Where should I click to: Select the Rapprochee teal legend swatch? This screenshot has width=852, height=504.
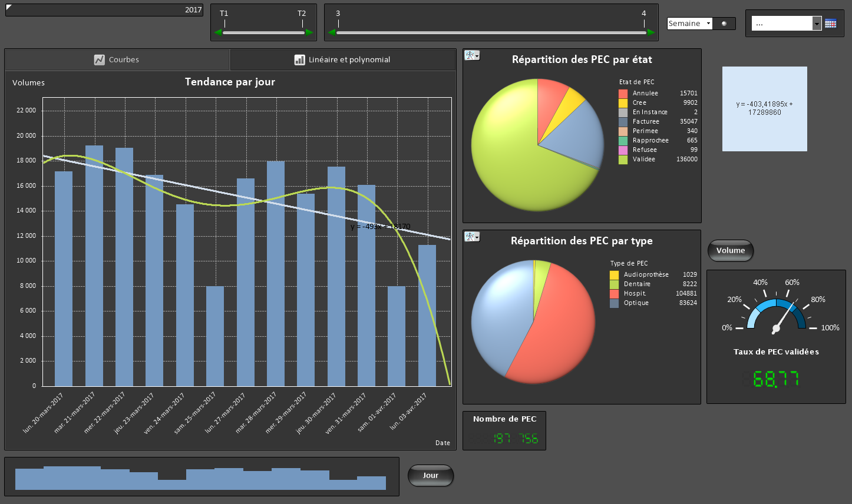pyautogui.click(x=623, y=141)
